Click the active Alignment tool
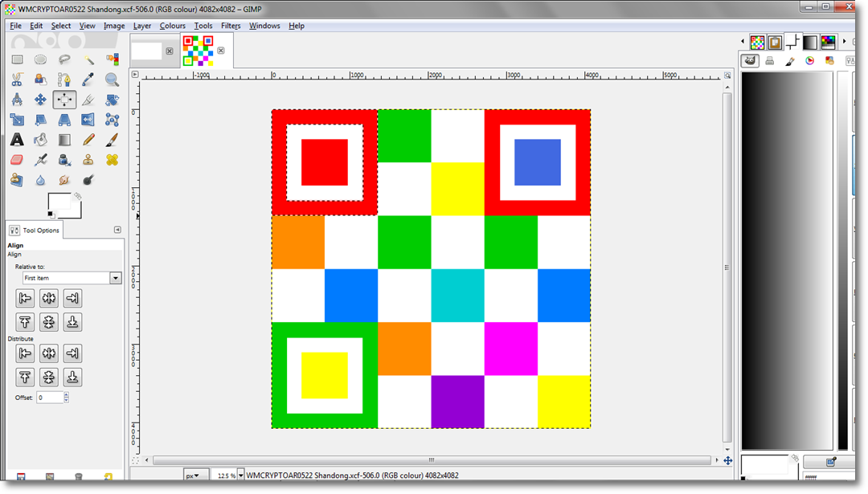 tap(64, 100)
